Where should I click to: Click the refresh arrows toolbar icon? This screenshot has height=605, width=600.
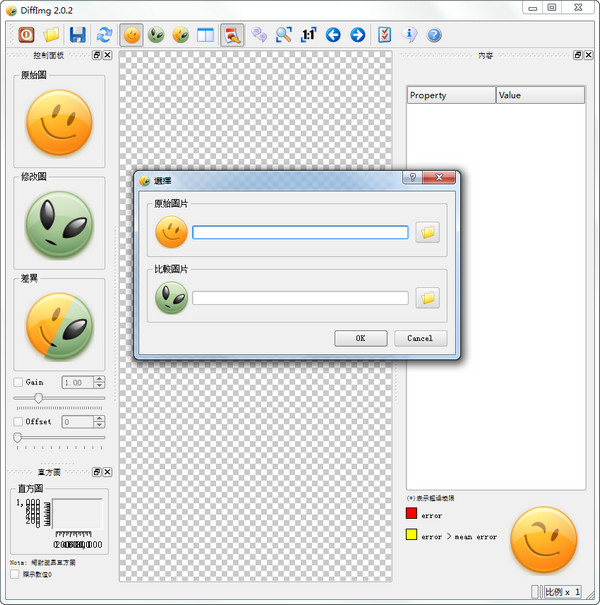[x=104, y=35]
